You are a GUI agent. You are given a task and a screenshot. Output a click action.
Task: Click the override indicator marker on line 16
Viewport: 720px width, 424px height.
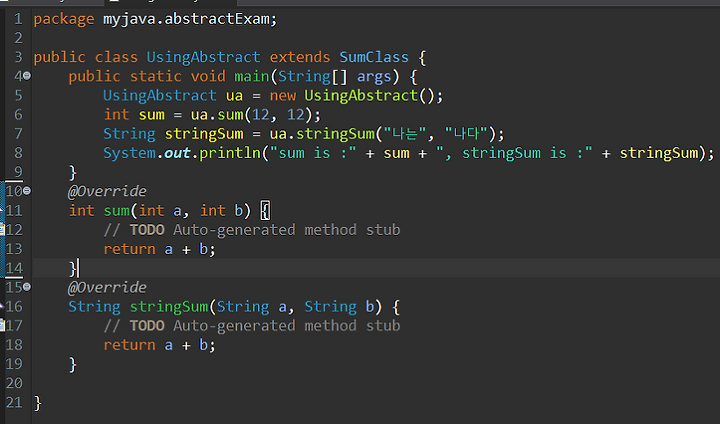1,306
